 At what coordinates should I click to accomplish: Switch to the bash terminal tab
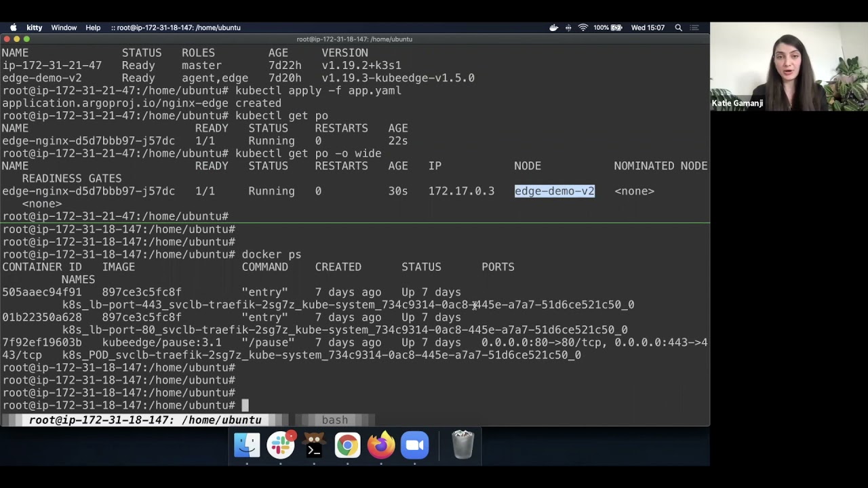click(334, 420)
